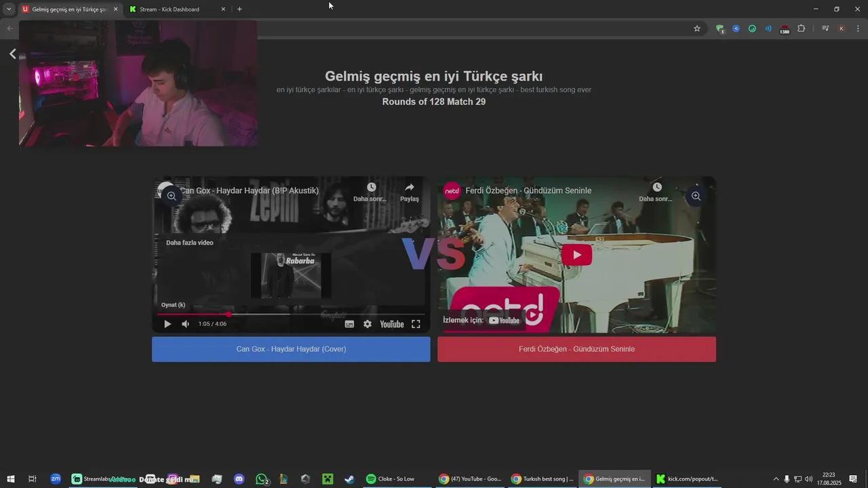The image size is (868, 488).
Task: Bookmark this page with star icon
Action: tap(696, 28)
